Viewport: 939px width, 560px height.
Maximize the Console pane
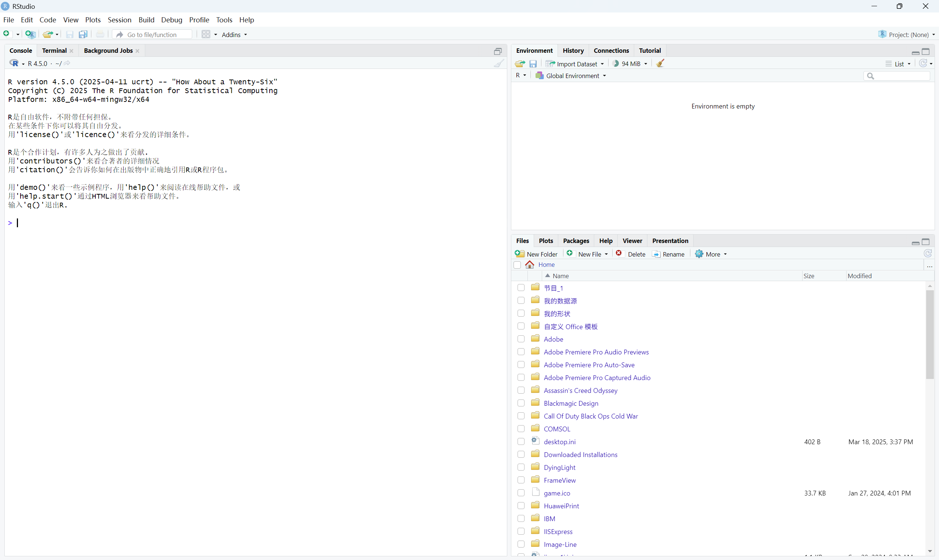(x=498, y=51)
